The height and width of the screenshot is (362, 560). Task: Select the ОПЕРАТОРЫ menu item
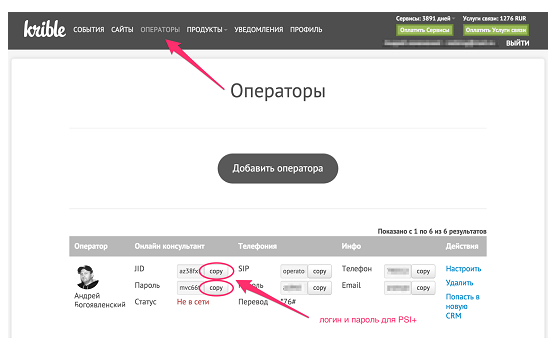click(160, 30)
